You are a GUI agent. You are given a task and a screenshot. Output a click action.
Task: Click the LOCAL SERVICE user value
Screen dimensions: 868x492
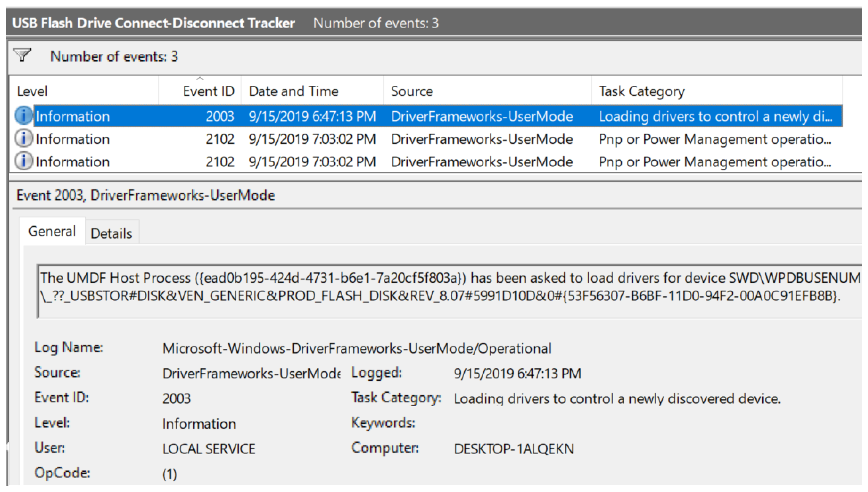(208, 449)
